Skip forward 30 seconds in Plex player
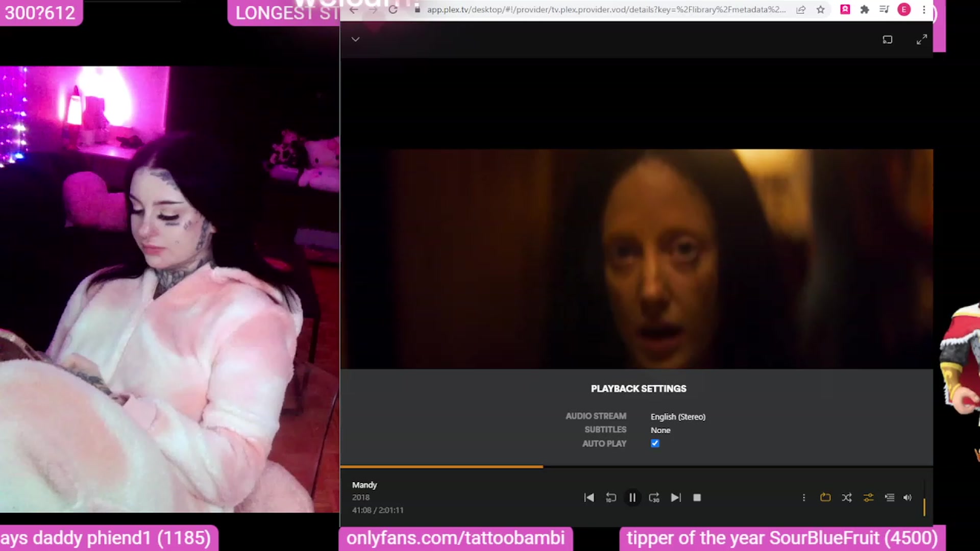The height and width of the screenshot is (551, 980). tap(654, 497)
